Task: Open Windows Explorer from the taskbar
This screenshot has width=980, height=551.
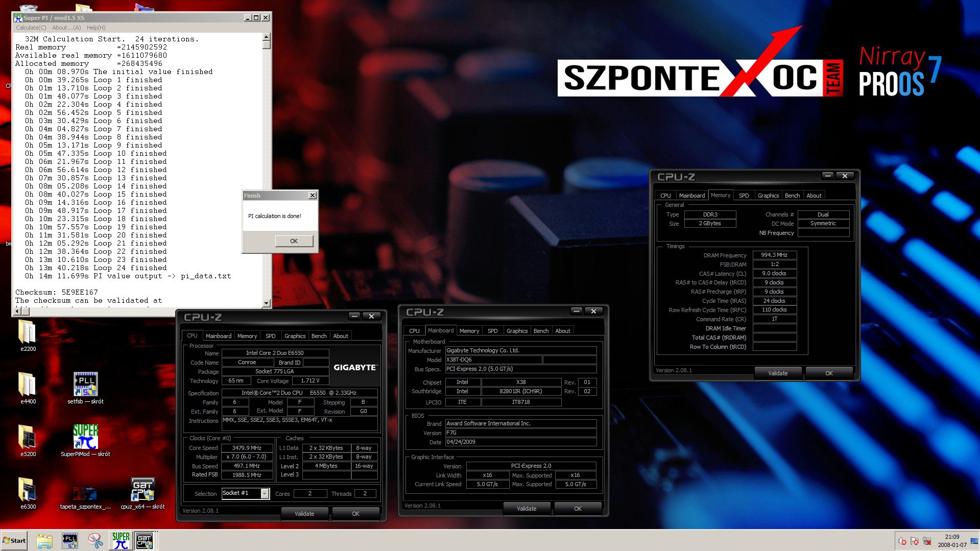Action: (x=44, y=541)
